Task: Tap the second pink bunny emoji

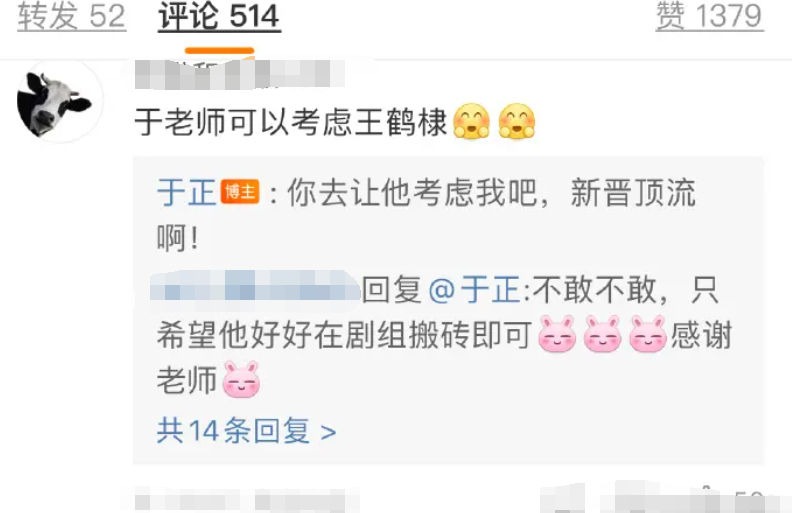Action: 603,334
